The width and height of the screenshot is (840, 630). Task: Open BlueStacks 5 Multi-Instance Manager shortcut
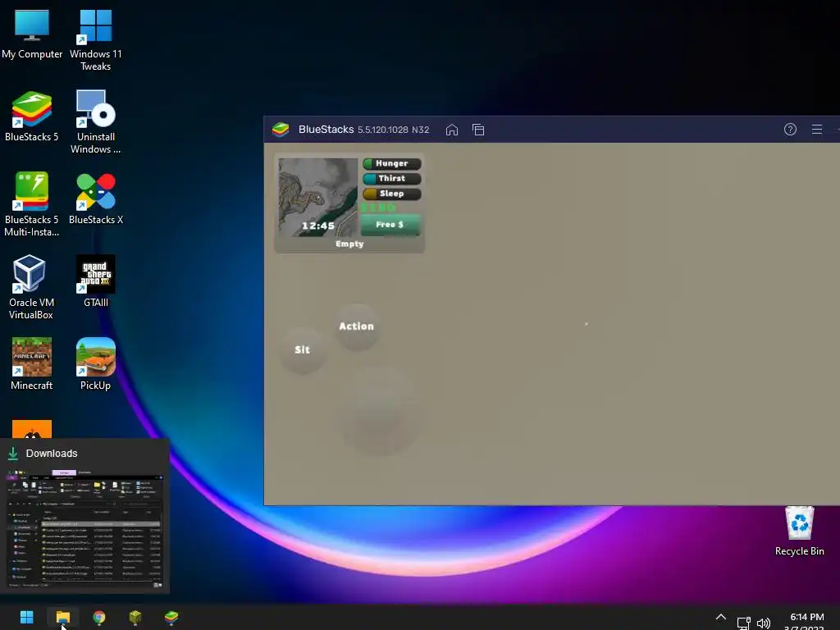click(32, 204)
